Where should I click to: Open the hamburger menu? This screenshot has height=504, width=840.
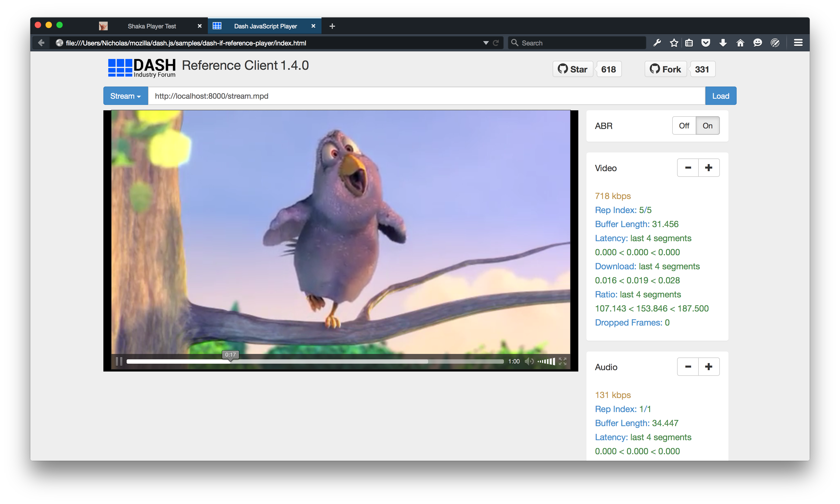(798, 43)
